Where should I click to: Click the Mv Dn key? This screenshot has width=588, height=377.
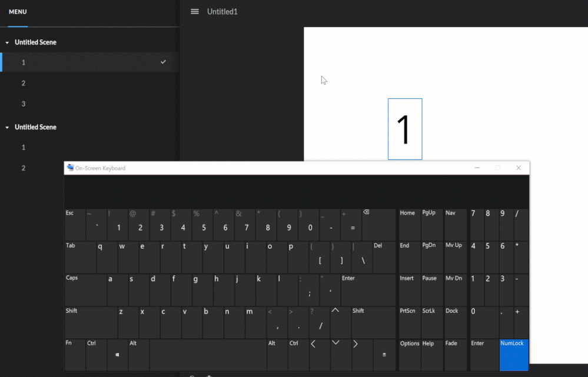[456, 290]
